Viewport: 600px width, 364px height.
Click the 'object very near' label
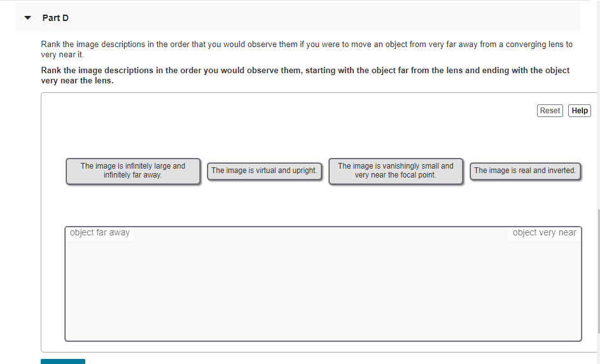pyautogui.click(x=544, y=233)
